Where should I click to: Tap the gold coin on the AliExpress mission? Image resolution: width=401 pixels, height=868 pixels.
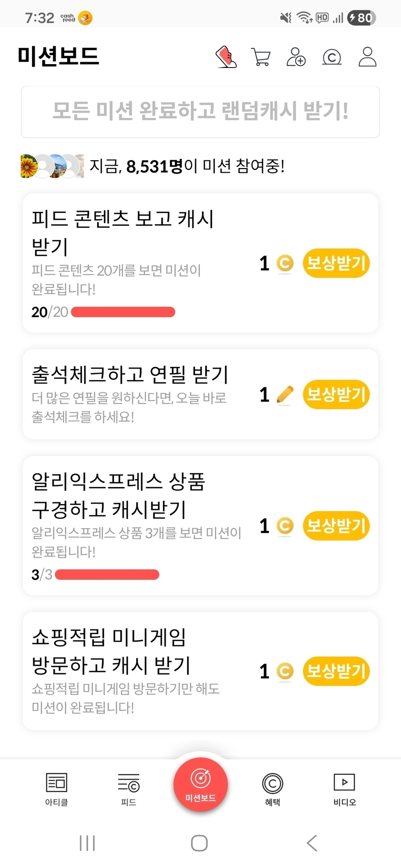click(285, 526)
